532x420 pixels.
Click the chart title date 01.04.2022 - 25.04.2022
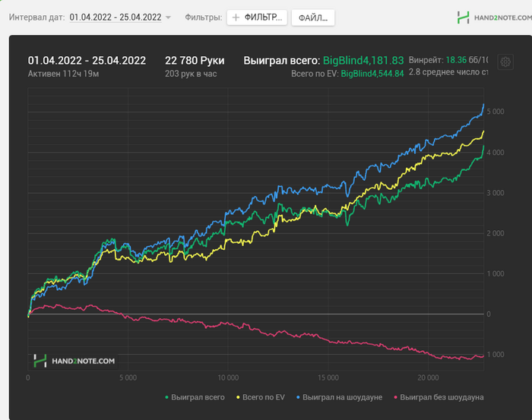87,61
